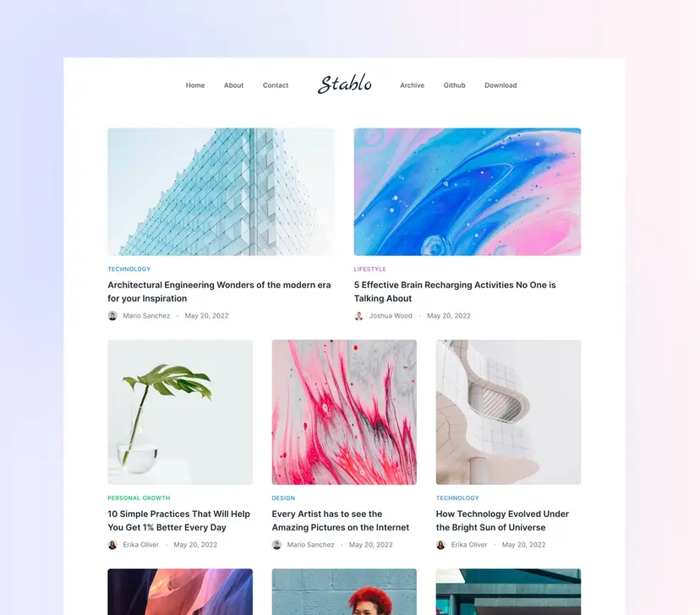Viewport: 700px width, 615px height.
Task: Open the LIFESTYLE category label
Action: (370, 269)
